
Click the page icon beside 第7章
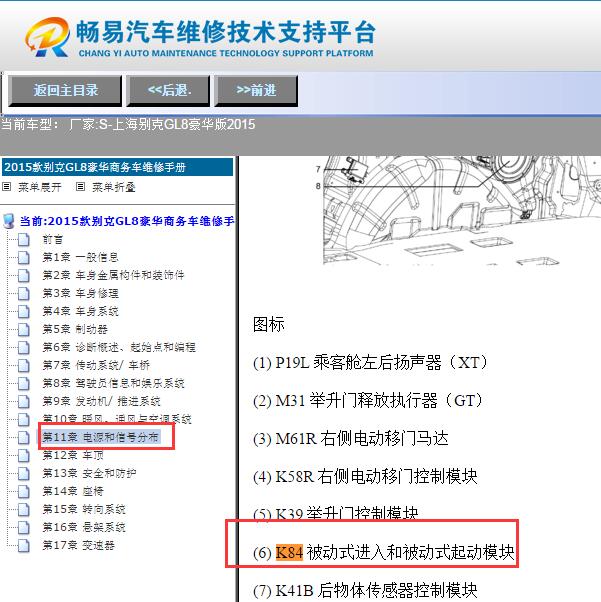pyautogui.click(x=24, y=365)
